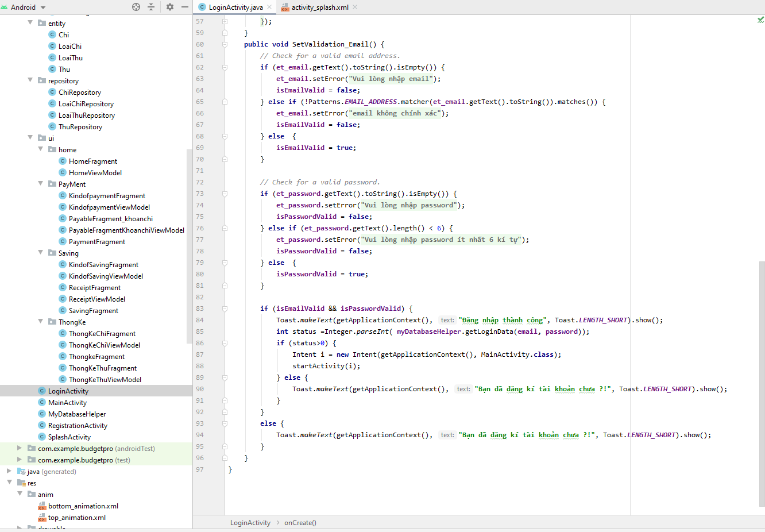This screenshot has height=532, width=765.
Task: Collapse the repository folder
Action: (x=30, y=80)
